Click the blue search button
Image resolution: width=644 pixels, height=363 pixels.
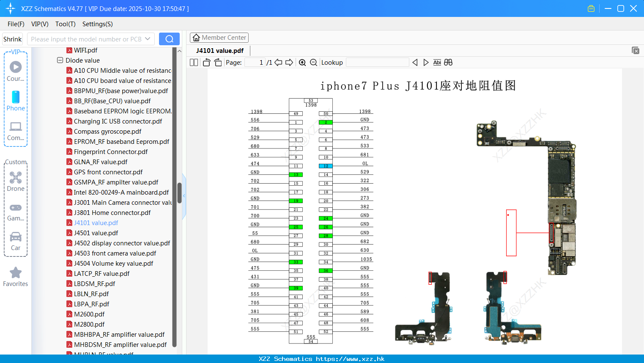(169, 39)
